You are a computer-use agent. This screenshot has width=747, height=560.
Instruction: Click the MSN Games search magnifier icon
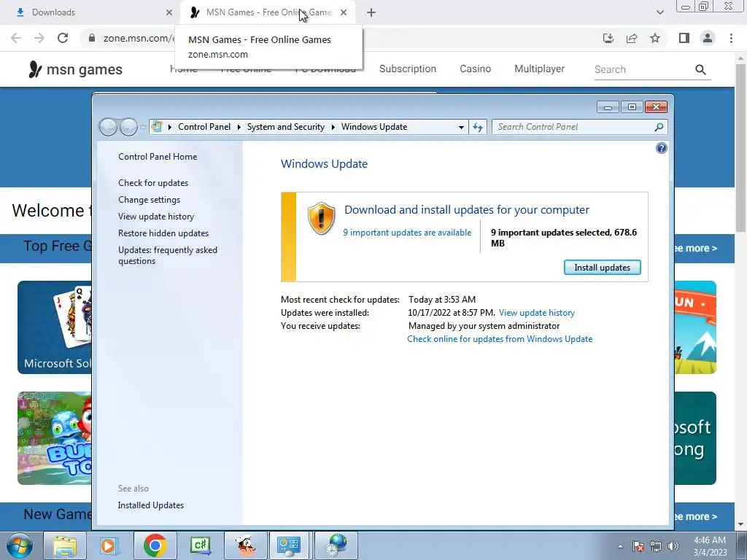pyautogui.click(x=700, y=69)
